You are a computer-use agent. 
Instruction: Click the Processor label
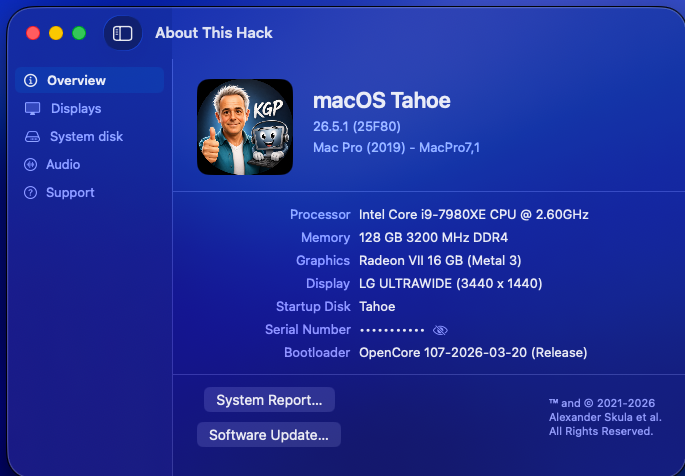320,214
